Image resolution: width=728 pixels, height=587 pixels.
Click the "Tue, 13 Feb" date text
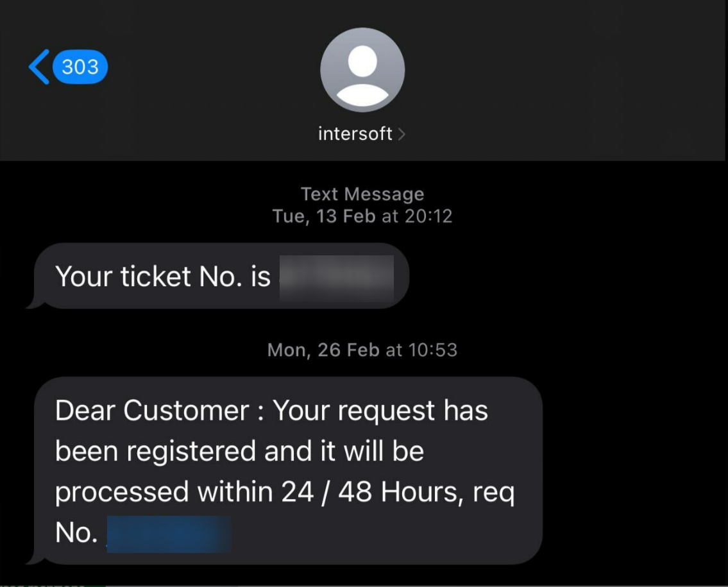coord(324,216)
